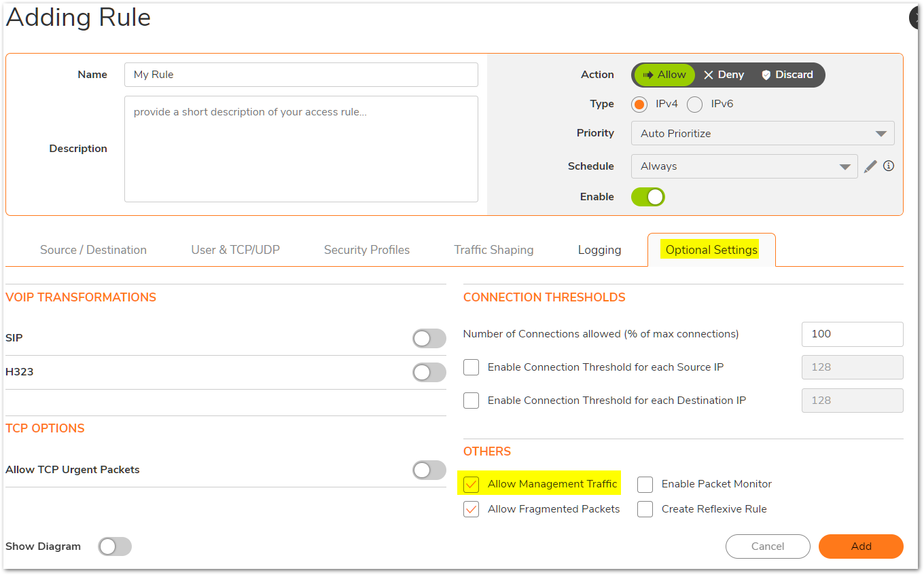Close the Adding Rule dialog

point(918,18)
